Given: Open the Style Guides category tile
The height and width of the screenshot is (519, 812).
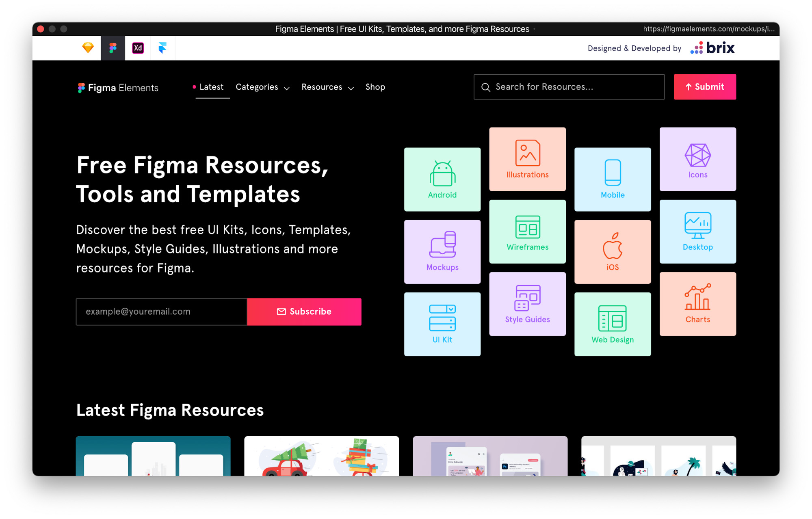Looking at the screenshot, I should (x=527, y=304).
